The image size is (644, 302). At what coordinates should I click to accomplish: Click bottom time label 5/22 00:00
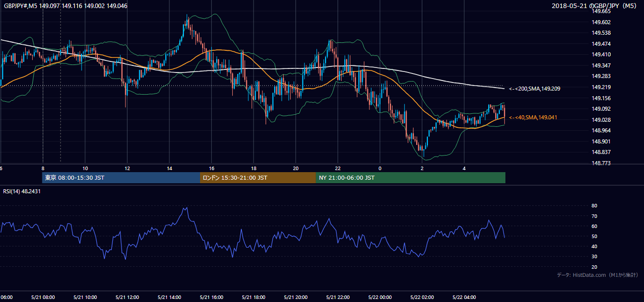pyautogui.click(x=380, y=297)
